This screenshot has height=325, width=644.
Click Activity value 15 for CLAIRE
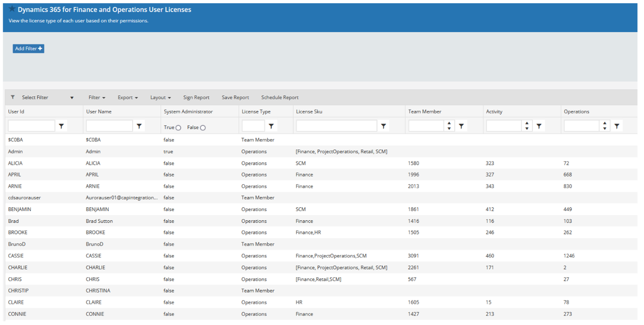489,302
